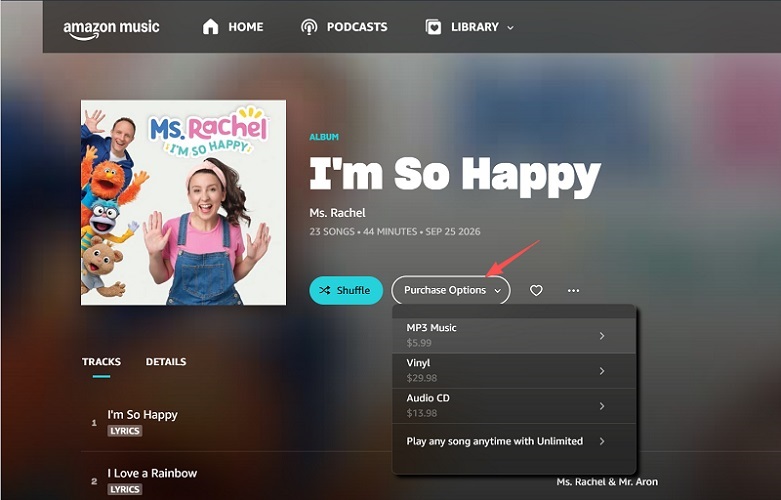Viewport: 781px width, 500px height.
Task: Click the ALBUM label above the title
Action: point(324,137)
